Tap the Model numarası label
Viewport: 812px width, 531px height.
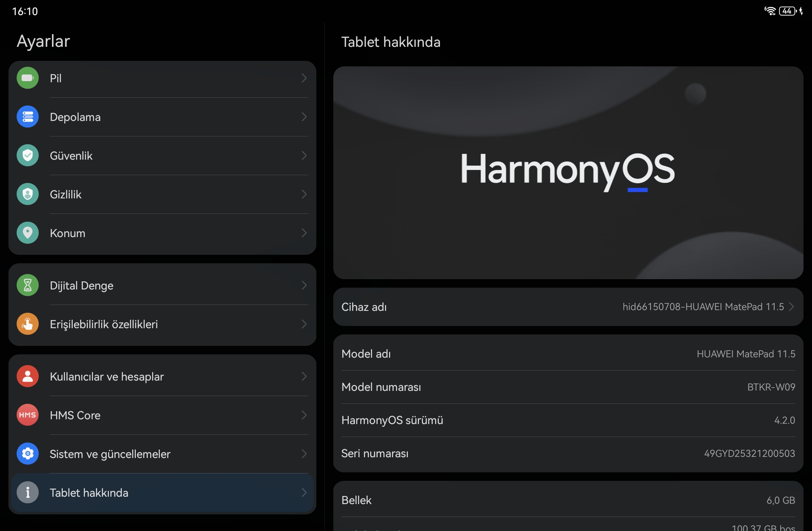click(381, 387)
